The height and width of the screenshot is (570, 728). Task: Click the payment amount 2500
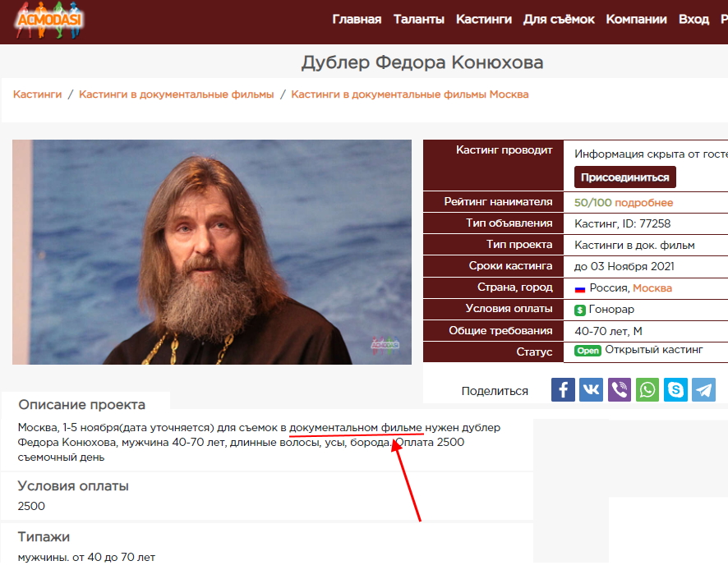31,506
